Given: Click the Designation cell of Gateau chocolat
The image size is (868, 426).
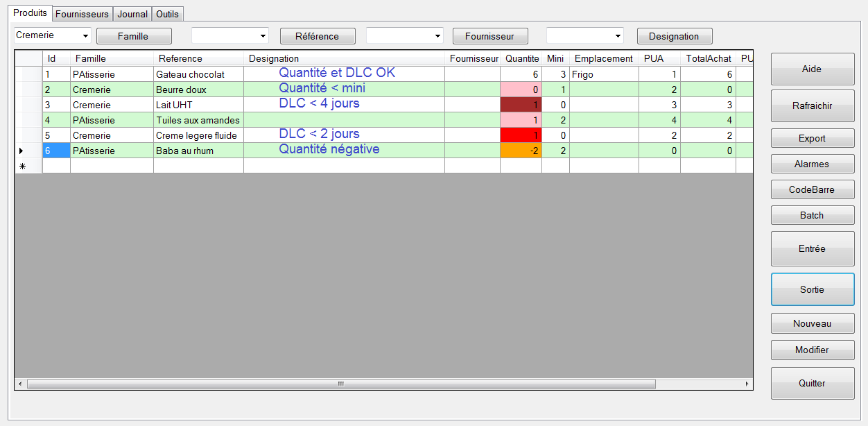Looking at the screenshot, I should click(344, 74).
